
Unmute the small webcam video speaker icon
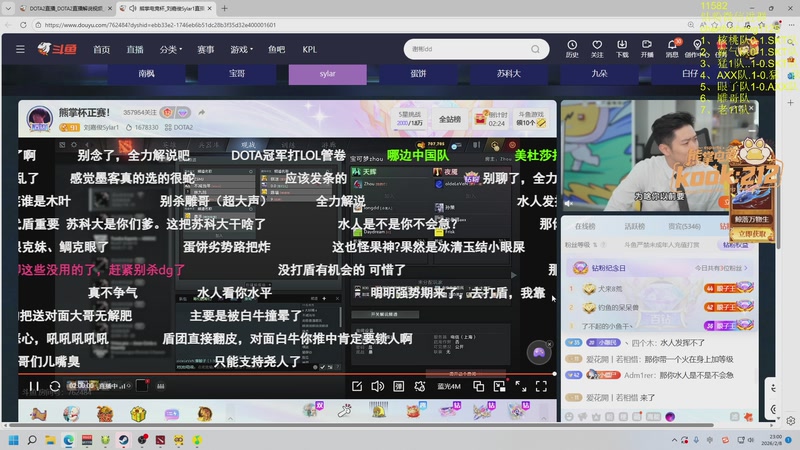pyautogui.click(x=568, y=203)
